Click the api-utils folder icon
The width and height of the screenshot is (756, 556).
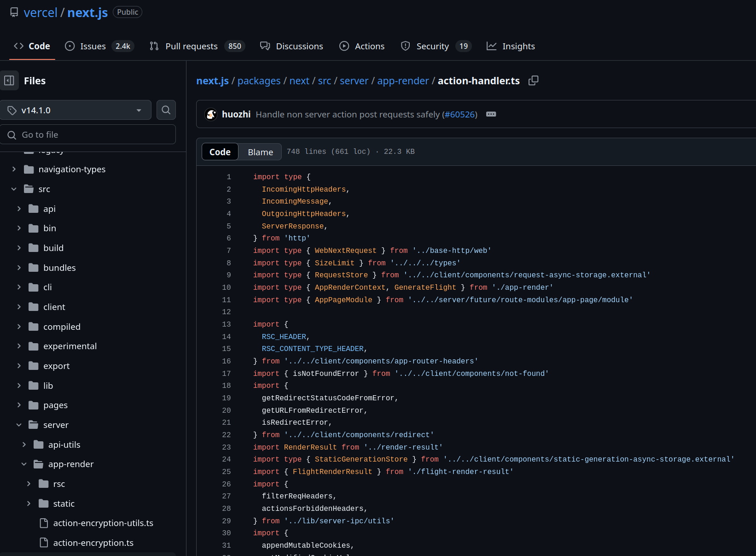pyautogui.click(x=39, y=445)
